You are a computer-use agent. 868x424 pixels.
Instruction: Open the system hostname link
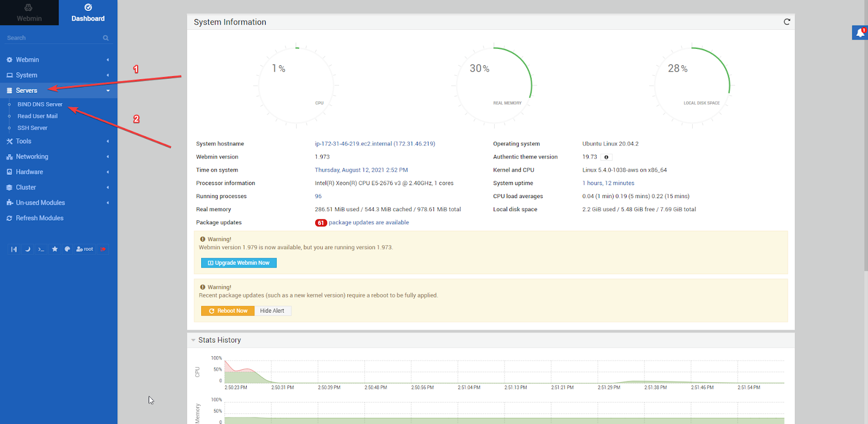[375, 144]
